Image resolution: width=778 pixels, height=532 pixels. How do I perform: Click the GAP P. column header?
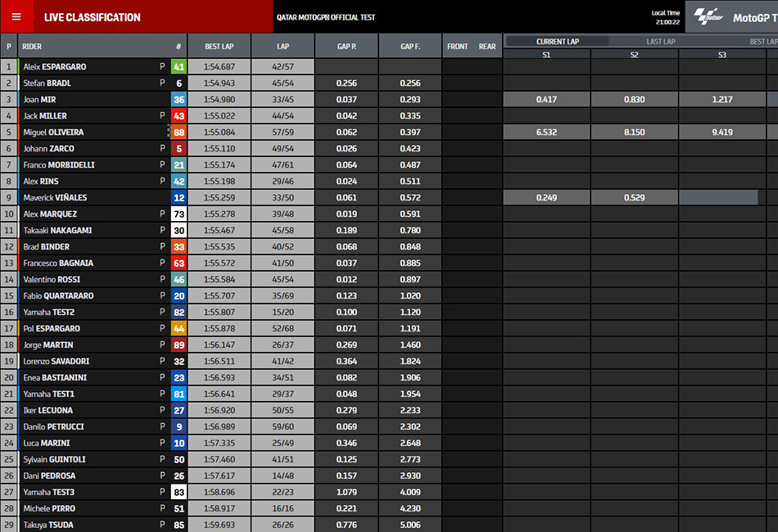(x=346, y=46)
